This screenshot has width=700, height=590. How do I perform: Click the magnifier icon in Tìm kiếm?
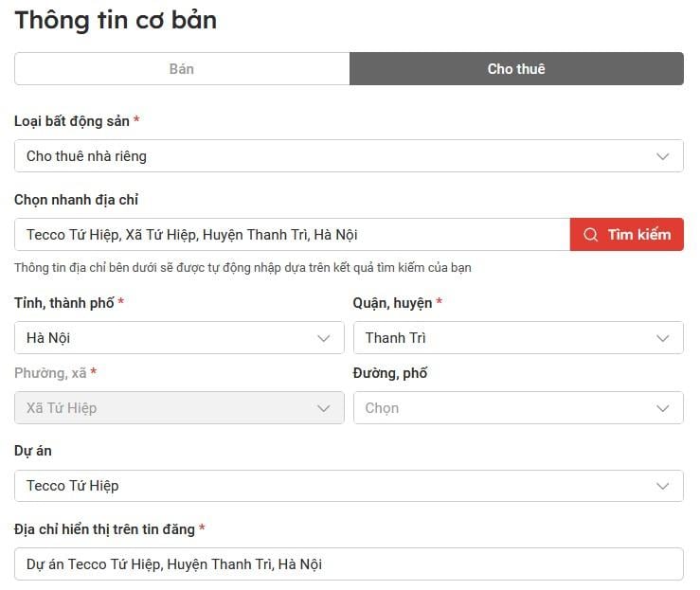pos(591,235)
